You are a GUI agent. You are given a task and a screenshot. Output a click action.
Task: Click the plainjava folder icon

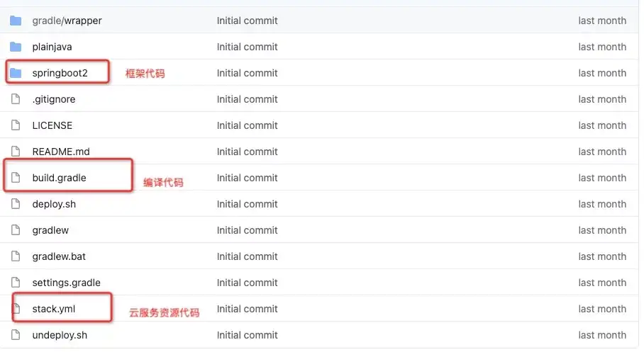tap(16, 47)
